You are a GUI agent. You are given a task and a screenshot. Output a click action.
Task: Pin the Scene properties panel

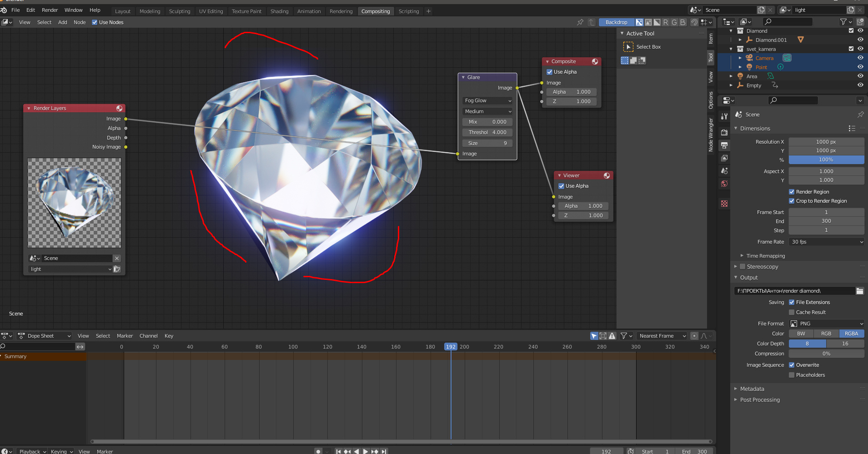pos(860,115)
